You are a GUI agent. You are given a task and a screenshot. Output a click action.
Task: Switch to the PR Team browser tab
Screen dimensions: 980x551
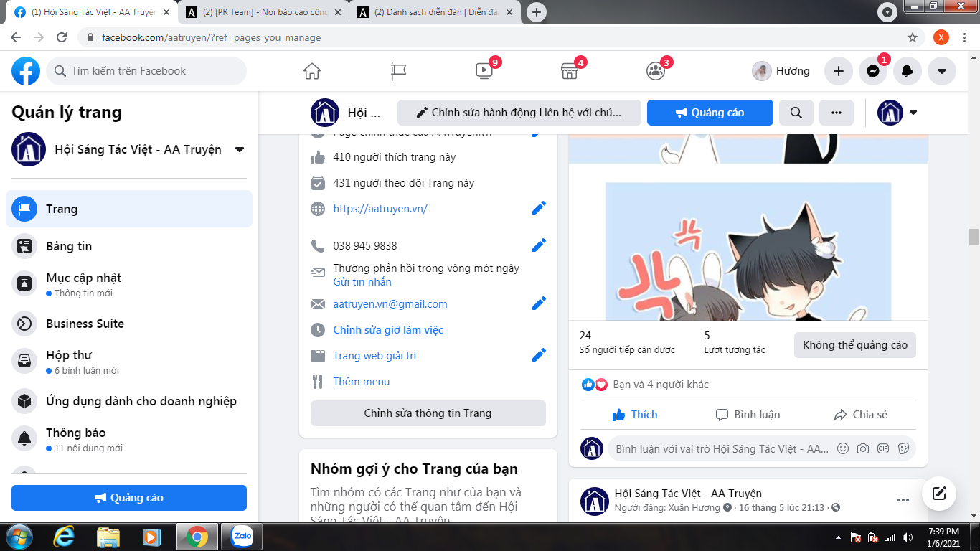pyautogui.click(x=263, y=12)
